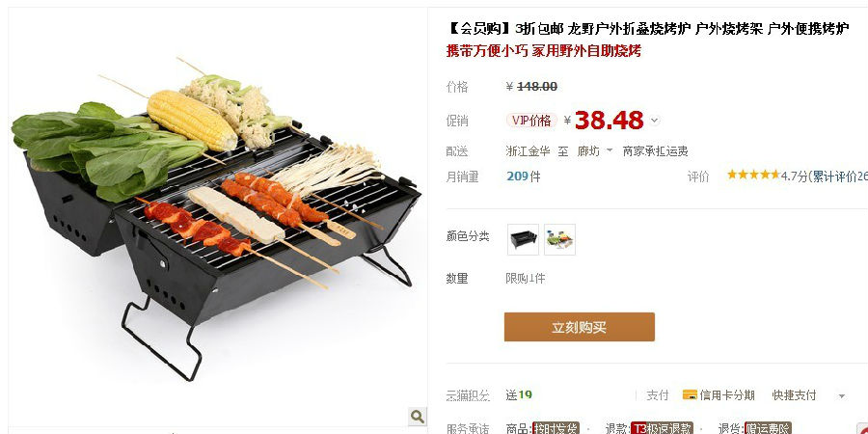Click the credit card installment icon
Image resolution: width=868 pixels, height=434 pixels.
click(x=690, y=394)
